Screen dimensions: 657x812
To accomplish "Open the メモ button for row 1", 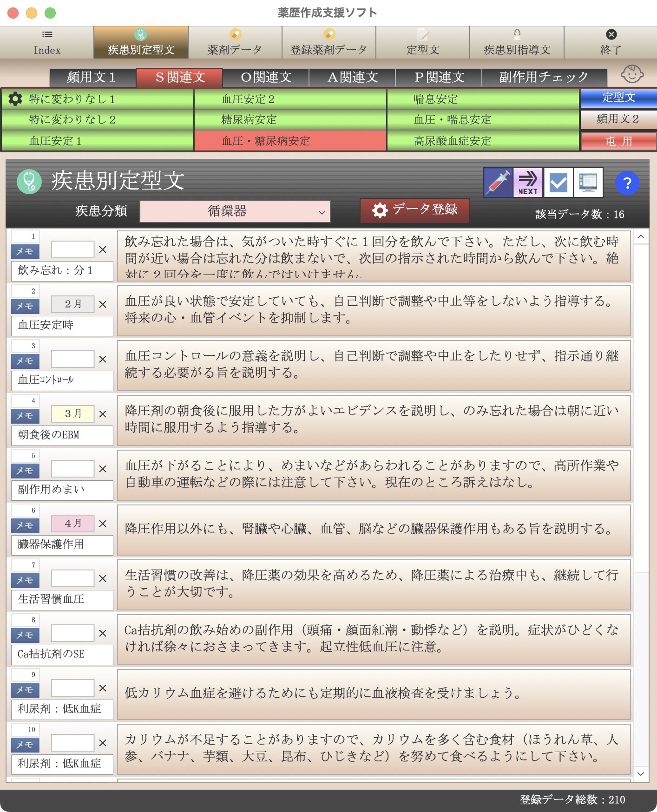I will point(25,251).
